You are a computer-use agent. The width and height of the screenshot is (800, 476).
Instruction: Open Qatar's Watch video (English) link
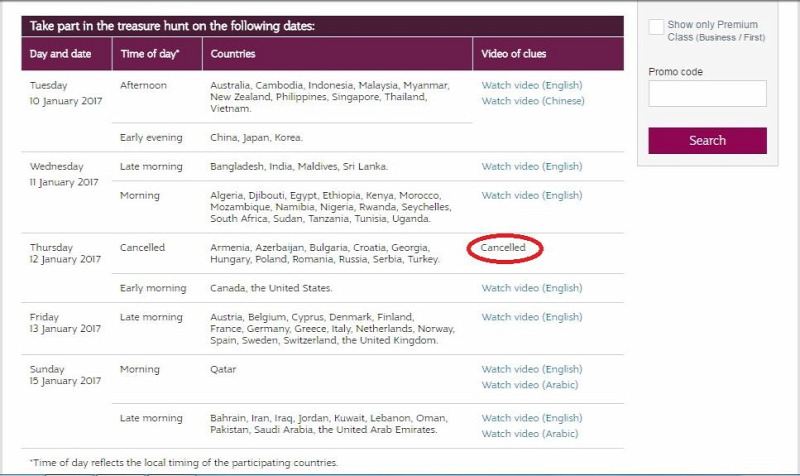point(532,369)
